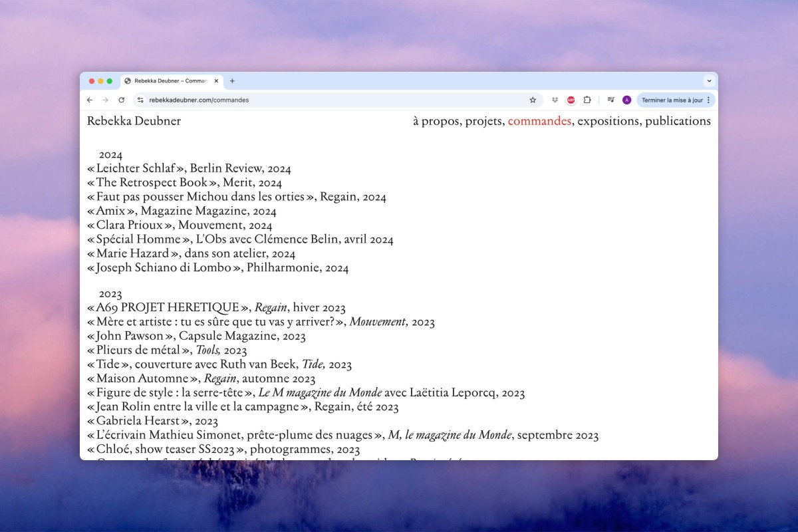Open the projets section
This screenshot has width=798, height=532.
pos(483,122)
